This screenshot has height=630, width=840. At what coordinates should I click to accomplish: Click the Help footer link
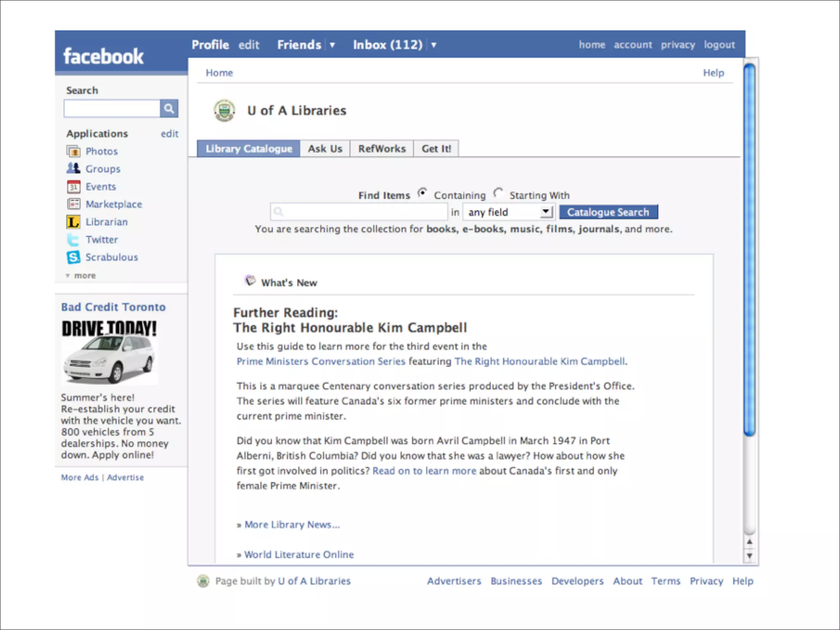click(x=743, y=581)
